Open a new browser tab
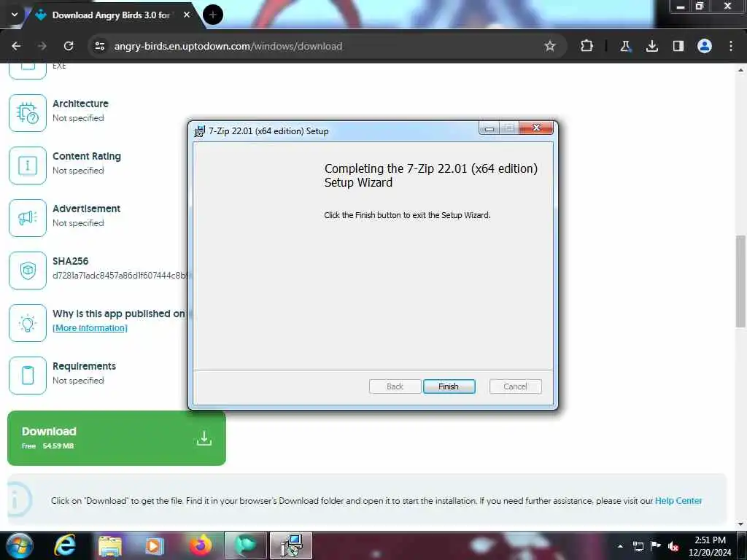The width and height of the screenshot is (747, 560). pyautogui.click(x=212, y=15)
